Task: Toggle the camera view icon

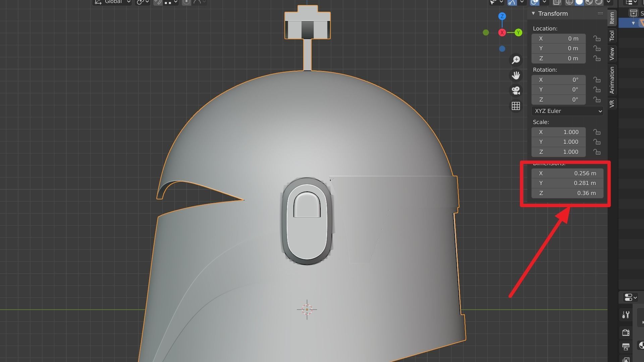Action: click(x=516, y=90)
